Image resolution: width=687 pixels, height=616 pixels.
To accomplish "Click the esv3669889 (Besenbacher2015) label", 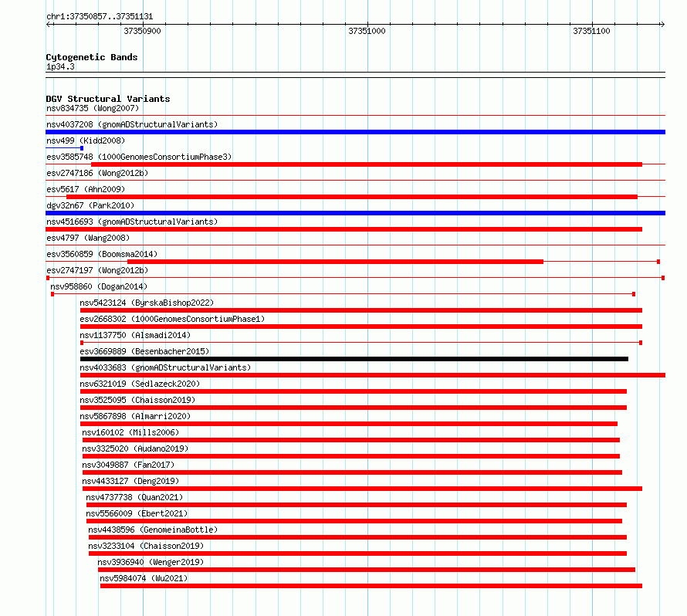I will point(144,351).
